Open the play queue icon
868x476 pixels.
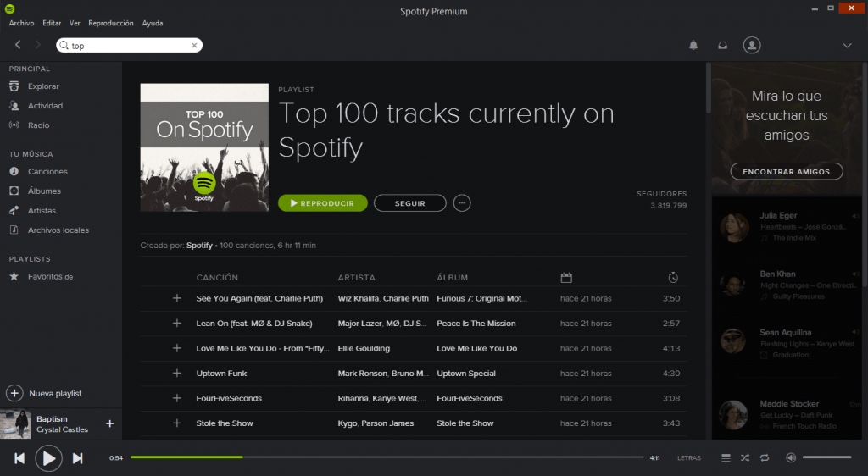point(726,458)
